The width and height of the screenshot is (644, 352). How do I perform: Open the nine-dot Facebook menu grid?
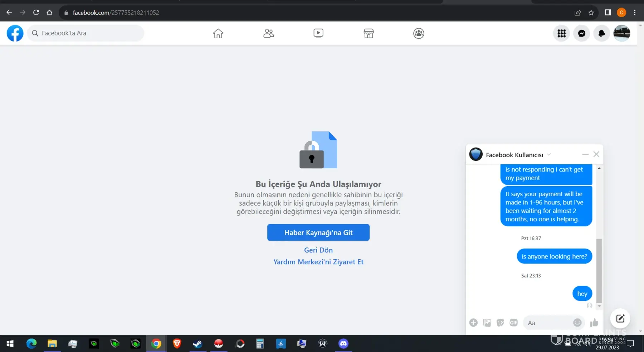coord(562,33)
